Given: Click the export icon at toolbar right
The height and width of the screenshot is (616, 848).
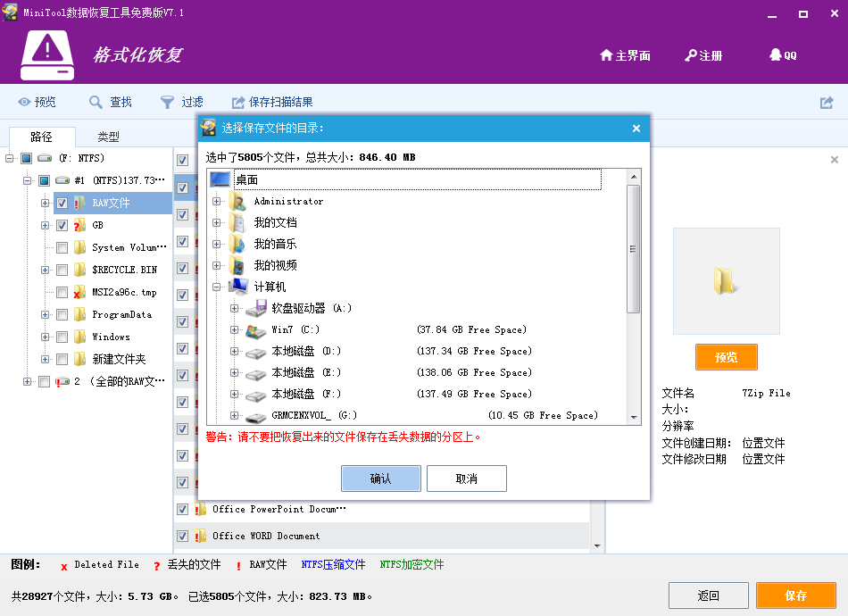Looking at the screenshot, I should [827, 102].
